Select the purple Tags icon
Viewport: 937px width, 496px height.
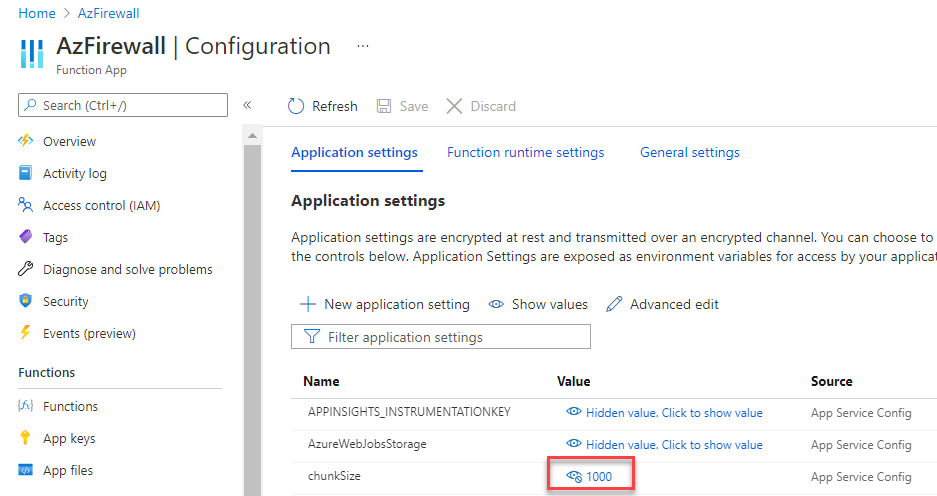point(26,237)
